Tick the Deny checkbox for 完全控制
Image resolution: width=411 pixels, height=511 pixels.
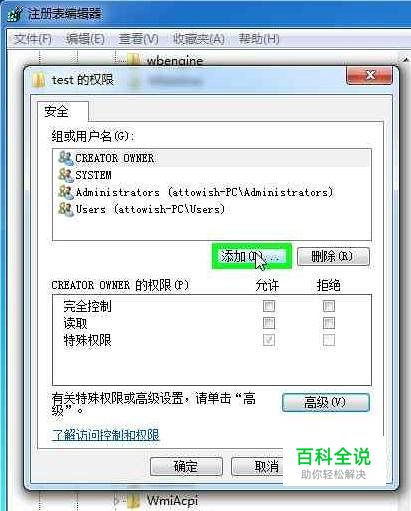[x=329, y=306]
